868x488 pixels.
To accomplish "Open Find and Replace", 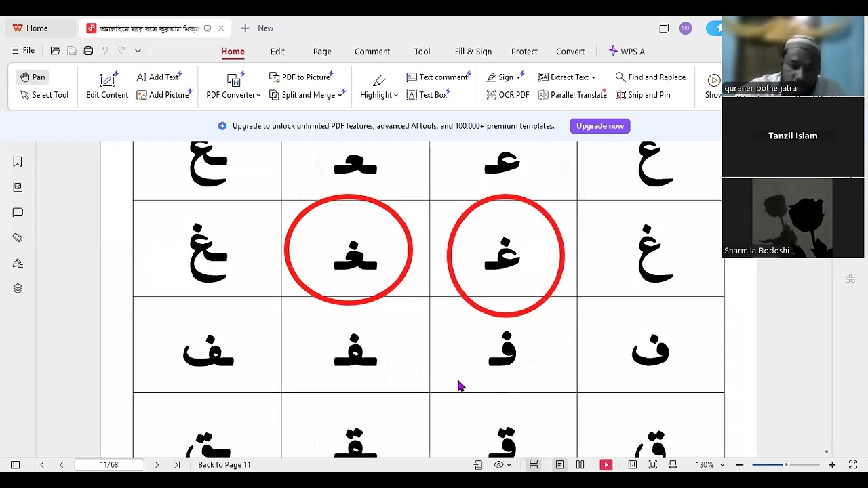I will point(650,77).
